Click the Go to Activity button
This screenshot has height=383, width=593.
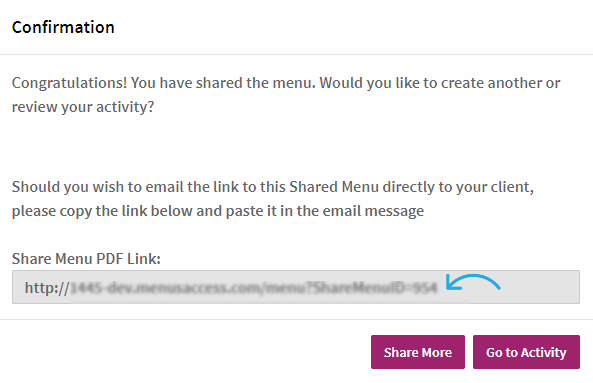coord(526,352)
